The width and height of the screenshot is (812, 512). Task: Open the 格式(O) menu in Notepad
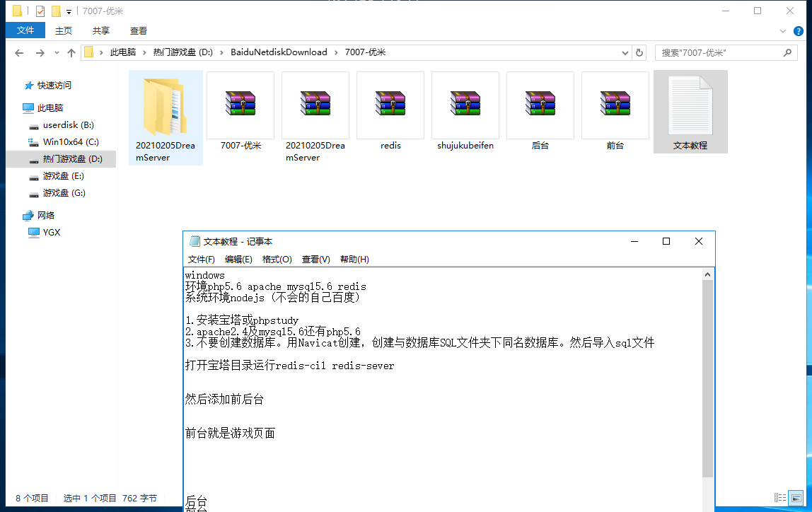[x=277, y=260]
